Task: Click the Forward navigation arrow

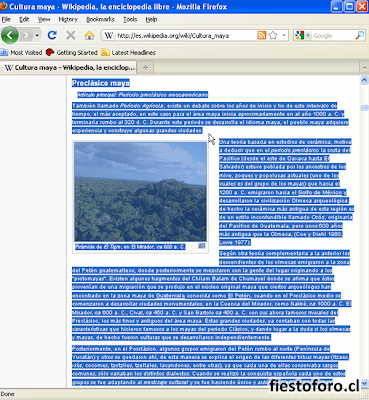Action: click(x=26, y=35)
